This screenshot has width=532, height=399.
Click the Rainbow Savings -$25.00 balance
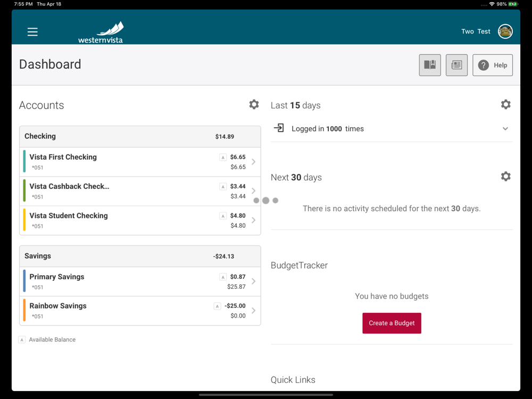[x=235, y=306]
